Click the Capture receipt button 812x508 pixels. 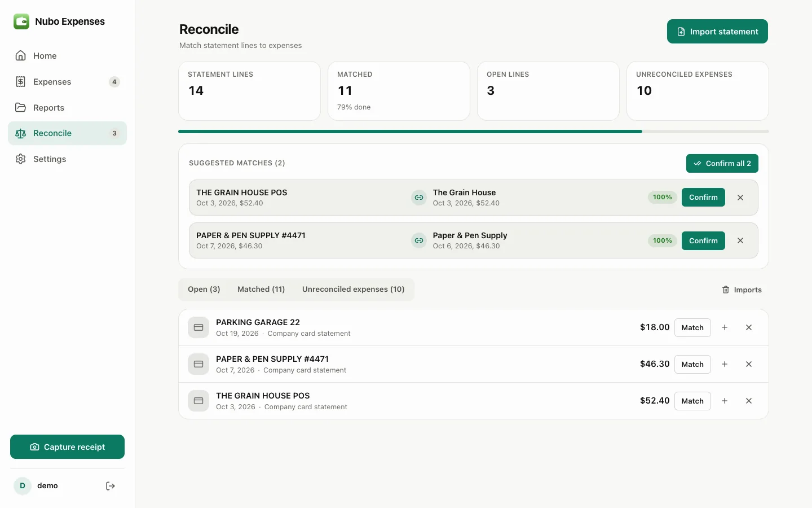tap(67, 447)
